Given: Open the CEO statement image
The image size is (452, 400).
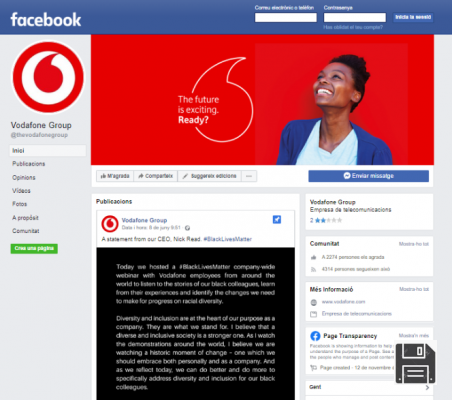Looking at the screenshot, I should click(x=196, y=323).
